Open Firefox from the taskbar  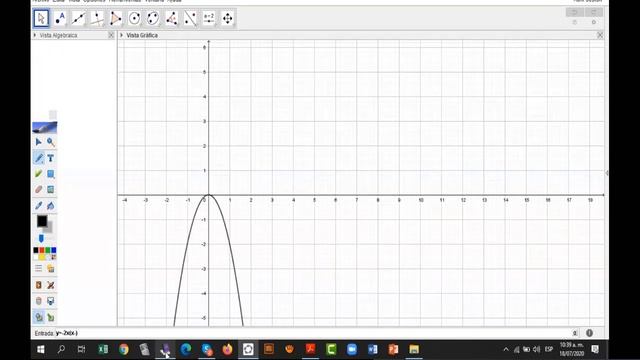(x=227, y=349)
